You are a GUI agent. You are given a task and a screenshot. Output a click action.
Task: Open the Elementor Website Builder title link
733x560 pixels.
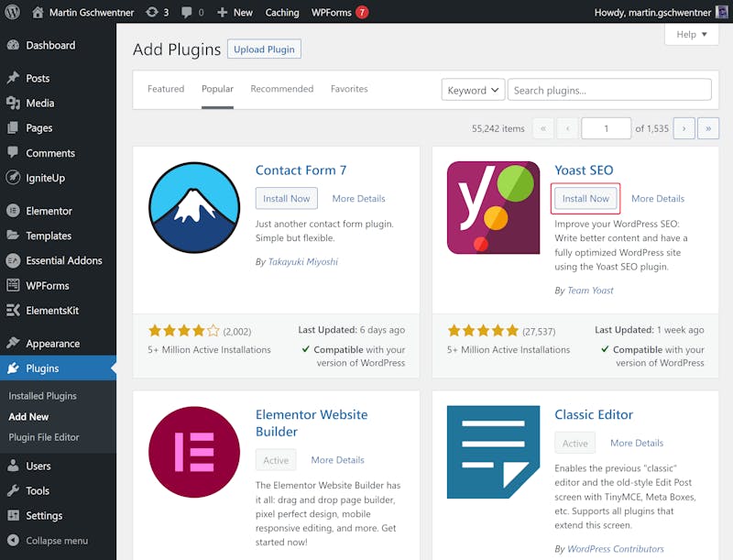[312, 423]
